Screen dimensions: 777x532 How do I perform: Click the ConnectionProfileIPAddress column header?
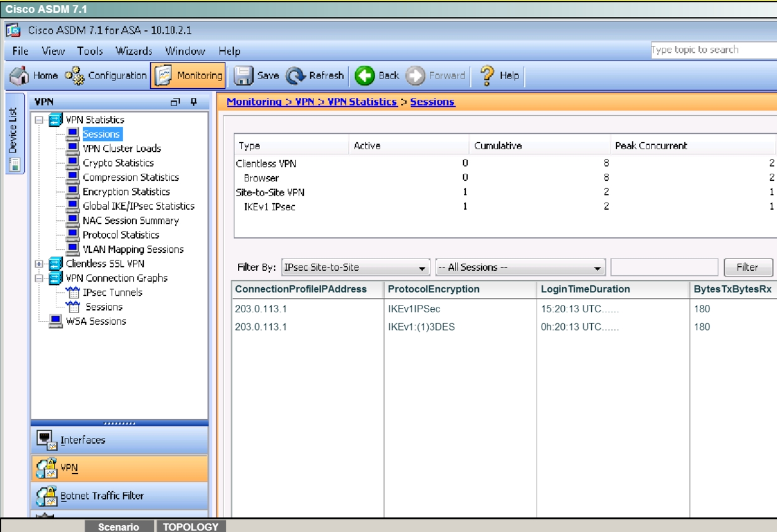[x=308, y=289]
